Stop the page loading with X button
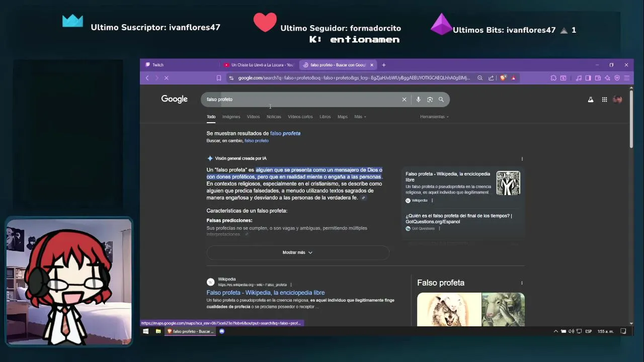Screen dimensions: 644x362 (167, 78)
